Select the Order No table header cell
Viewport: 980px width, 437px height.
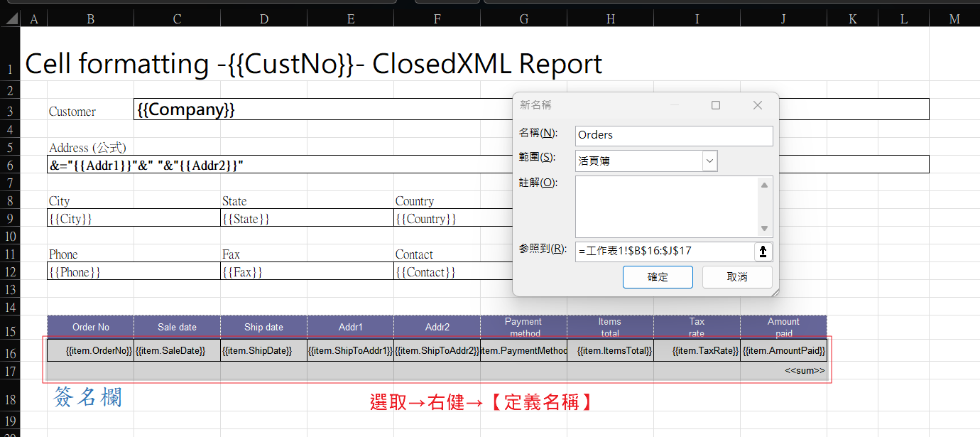91,327
